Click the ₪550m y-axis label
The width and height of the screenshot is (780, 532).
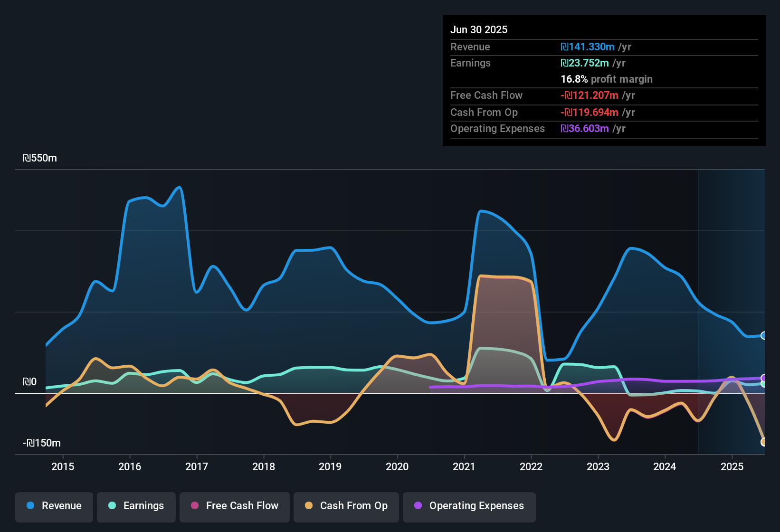[40, 158]
